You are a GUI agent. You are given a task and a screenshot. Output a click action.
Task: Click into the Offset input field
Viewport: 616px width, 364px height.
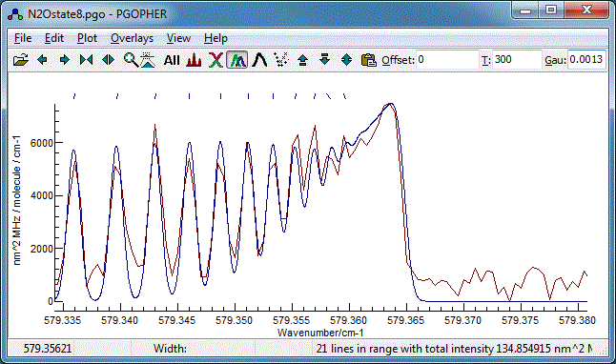pos(447,60)
